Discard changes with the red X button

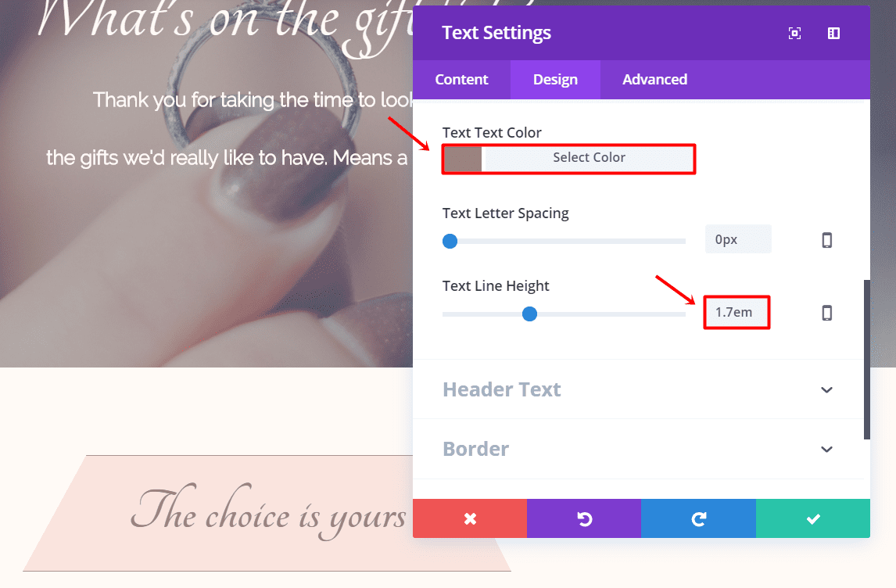pos(470,518)
